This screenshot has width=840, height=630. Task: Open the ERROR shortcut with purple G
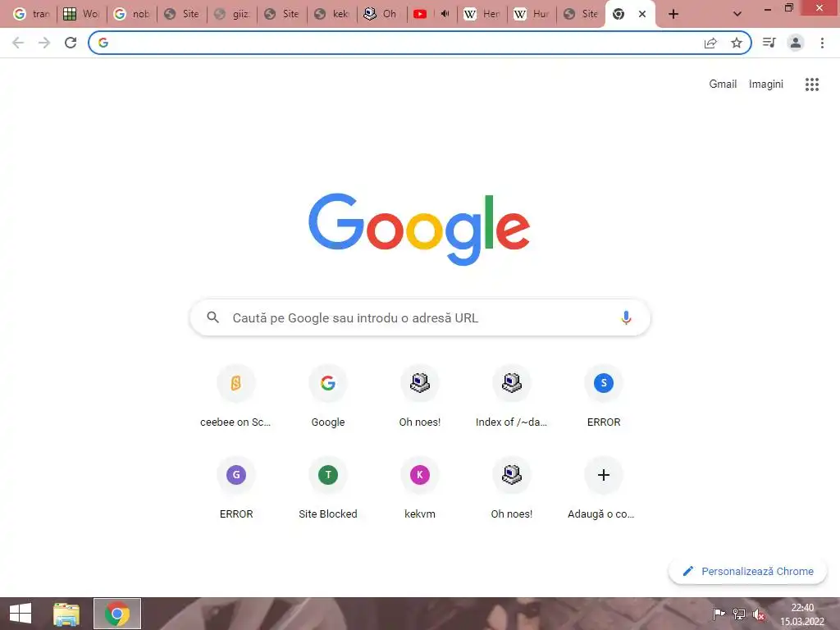click(x=235, y=488)
